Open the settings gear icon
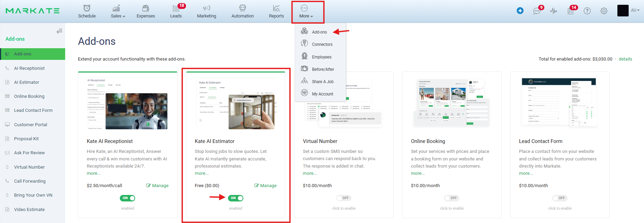This screenshot has height=223, width=644. pos(604,11)
